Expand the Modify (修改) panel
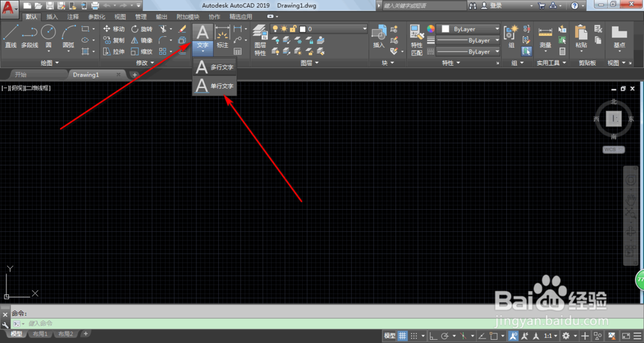The height and width of the screenshot is (343, 644). tap(146, 63)
